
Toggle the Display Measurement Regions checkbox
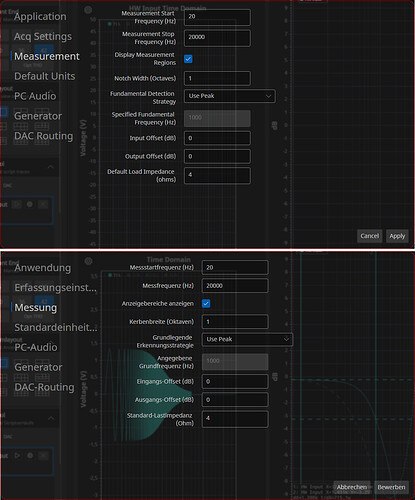click(x=188, y=59)
